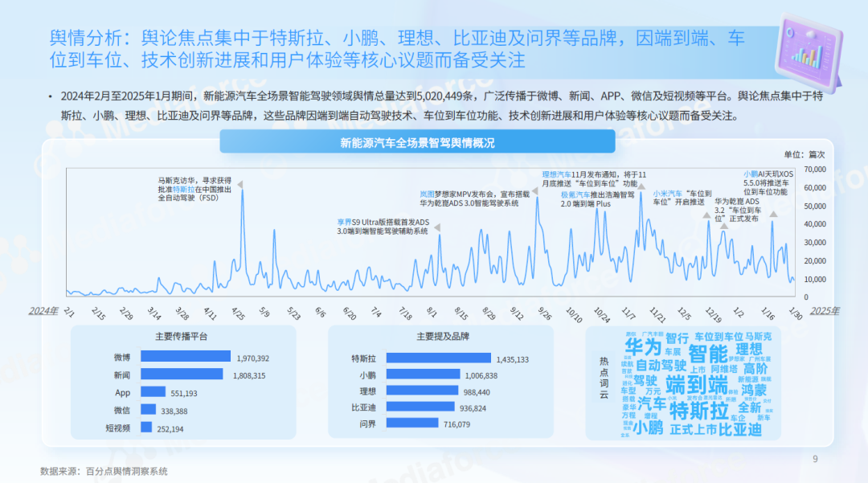
Task: Click 全新 in the word cloud
Action: [750, 407]
